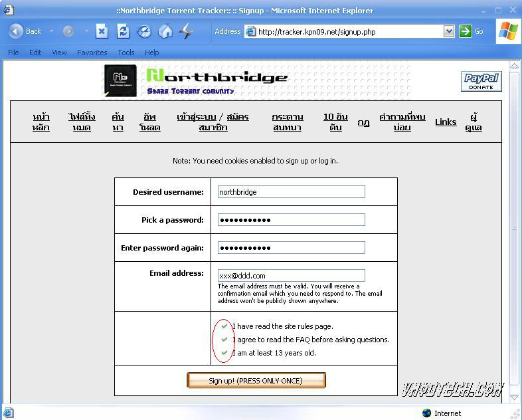Screen dimensions: 522x420
Task: Click the vertical scrollbar thumb
Action: pos(514,228)
